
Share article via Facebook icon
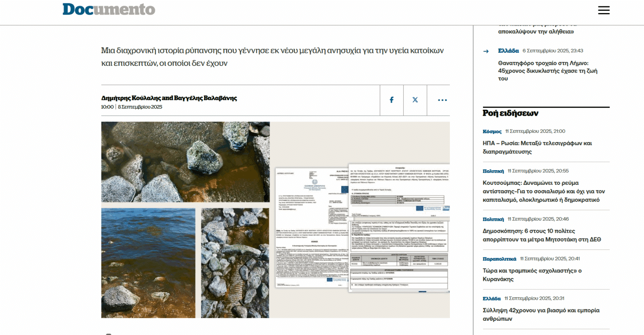pos(392,100)
